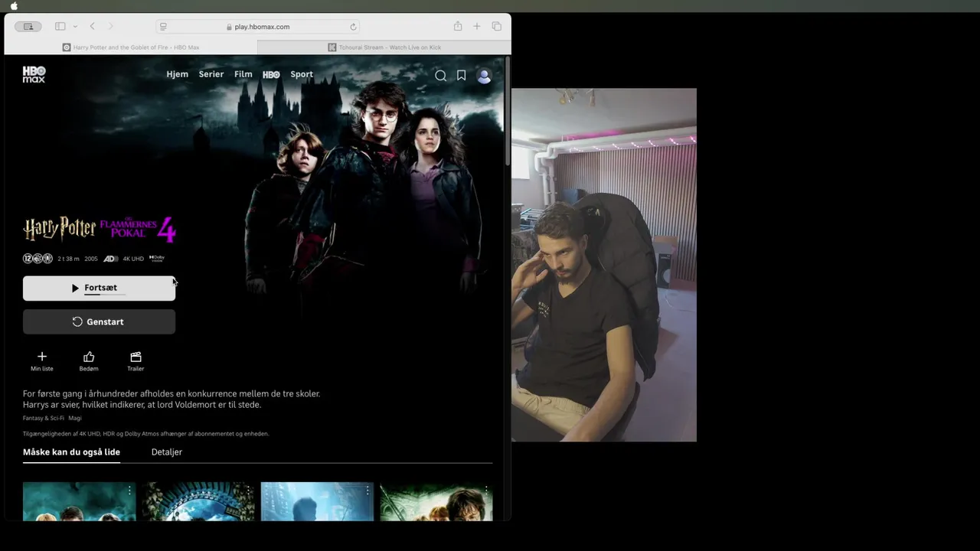The height and width of the screenshot is (551, 980).
Task: Click the Harry Potter Flammernes Pokal title logo
Action: (100, 229)
